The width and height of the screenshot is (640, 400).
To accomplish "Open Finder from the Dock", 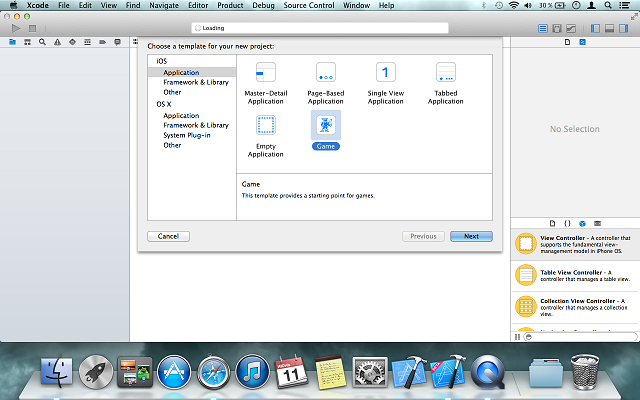I will point(56,371).
